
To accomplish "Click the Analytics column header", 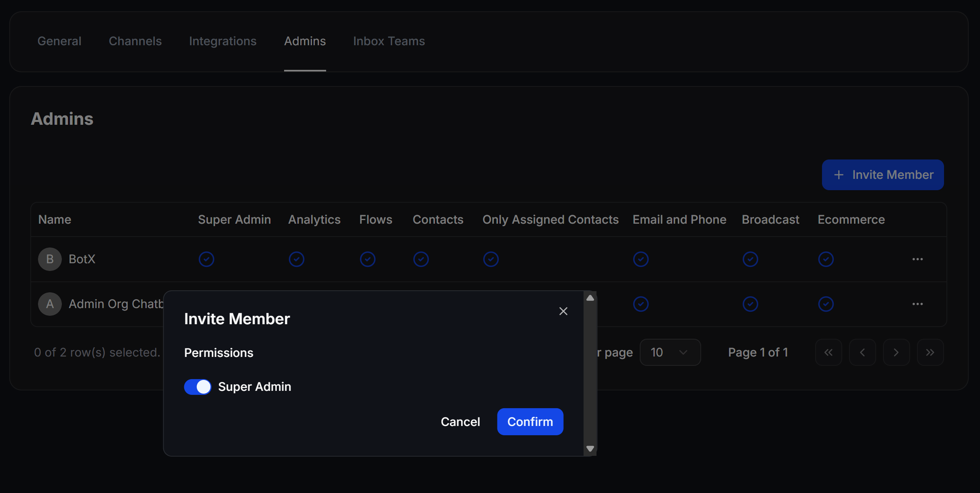I will coord(314,220).
